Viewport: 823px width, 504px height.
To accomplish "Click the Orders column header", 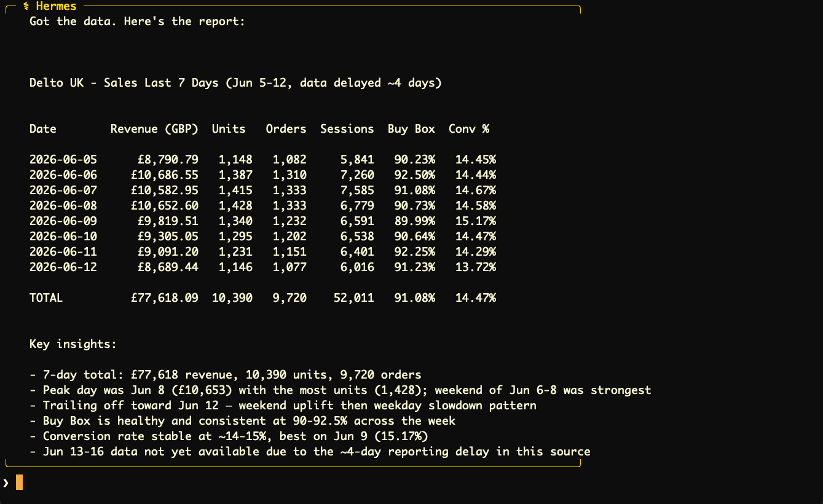I will pyautogui.click(x=286, y=129).
